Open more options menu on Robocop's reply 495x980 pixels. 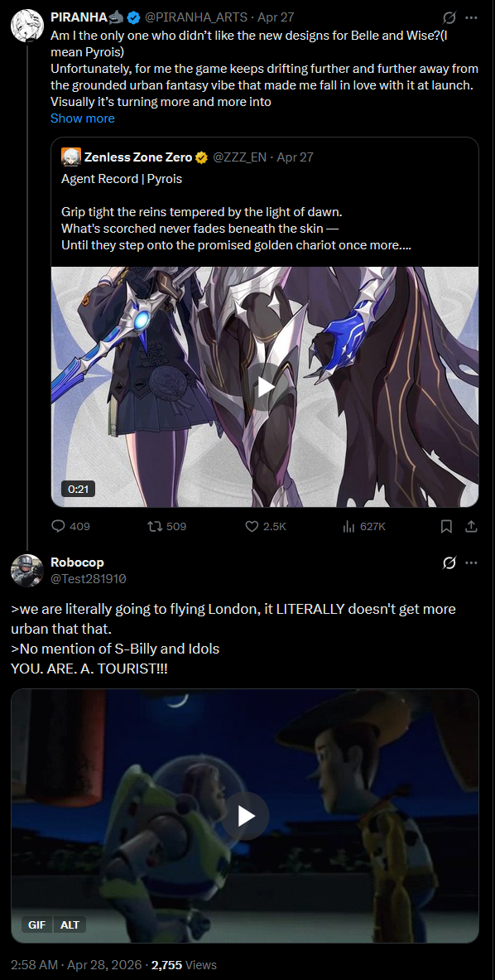click(x=471, y=562)
